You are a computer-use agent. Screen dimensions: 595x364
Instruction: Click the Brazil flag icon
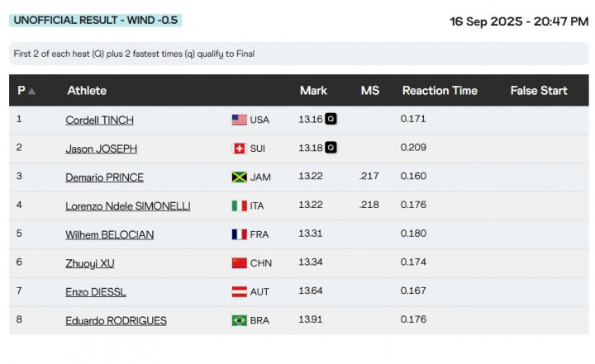coord(239,320)
